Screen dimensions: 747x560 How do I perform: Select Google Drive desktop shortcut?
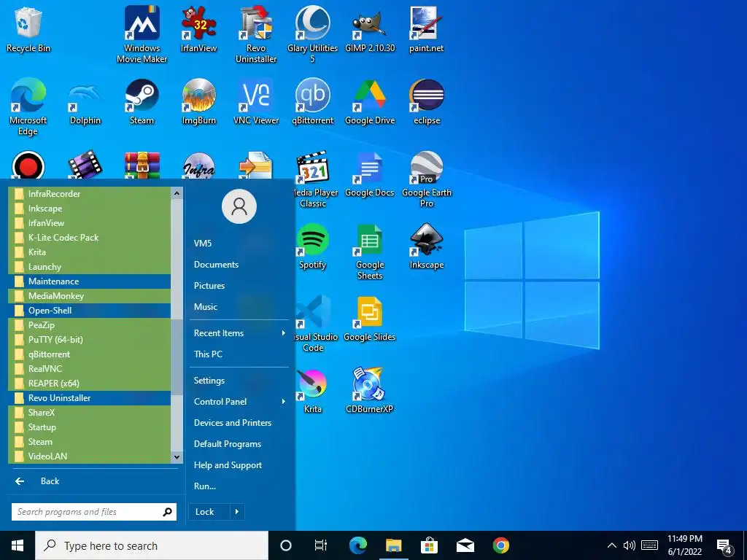[370, 102]
